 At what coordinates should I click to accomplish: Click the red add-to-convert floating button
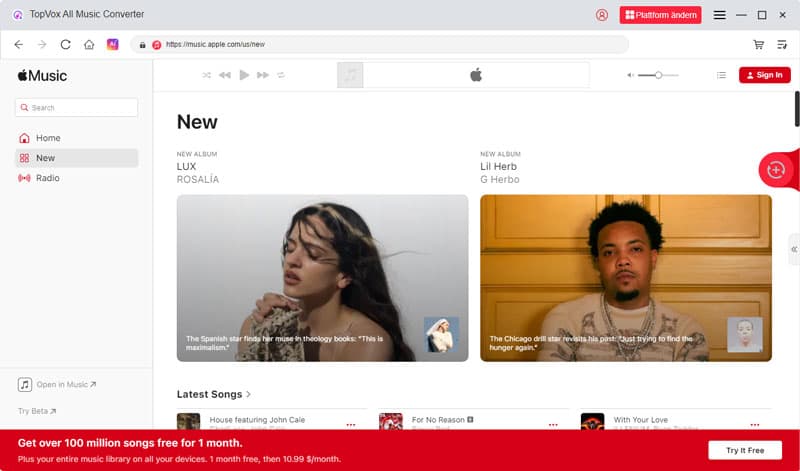[775, 170]
